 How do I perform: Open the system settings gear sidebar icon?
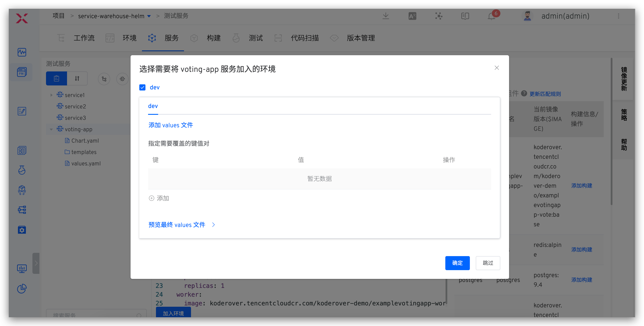[x=22, y=230]
